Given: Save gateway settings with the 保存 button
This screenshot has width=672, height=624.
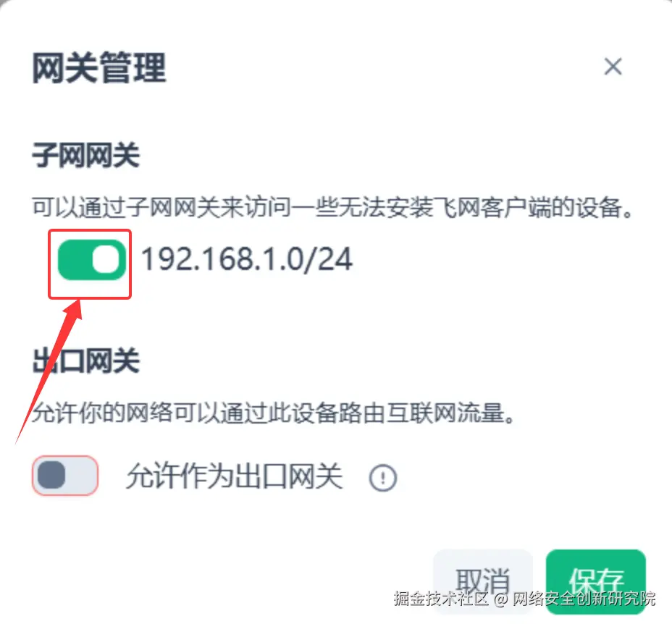Looking at the screenshot, I should (x=596, y=581).
